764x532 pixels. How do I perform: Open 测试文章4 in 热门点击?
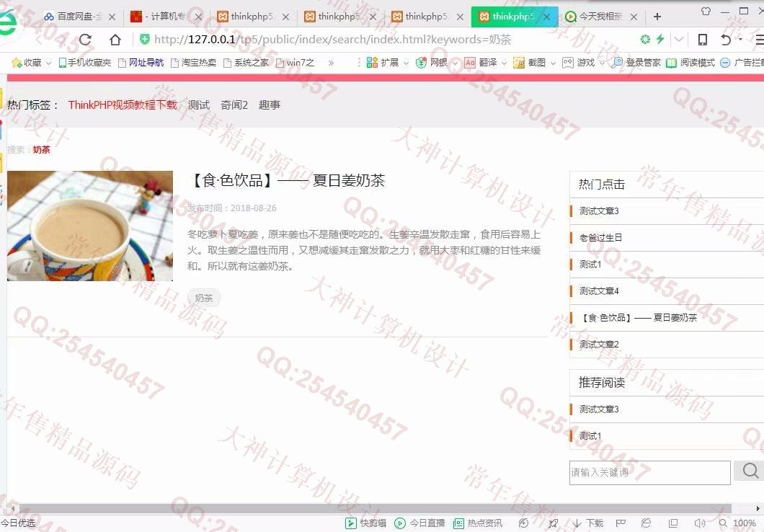[x=599, y=291]
